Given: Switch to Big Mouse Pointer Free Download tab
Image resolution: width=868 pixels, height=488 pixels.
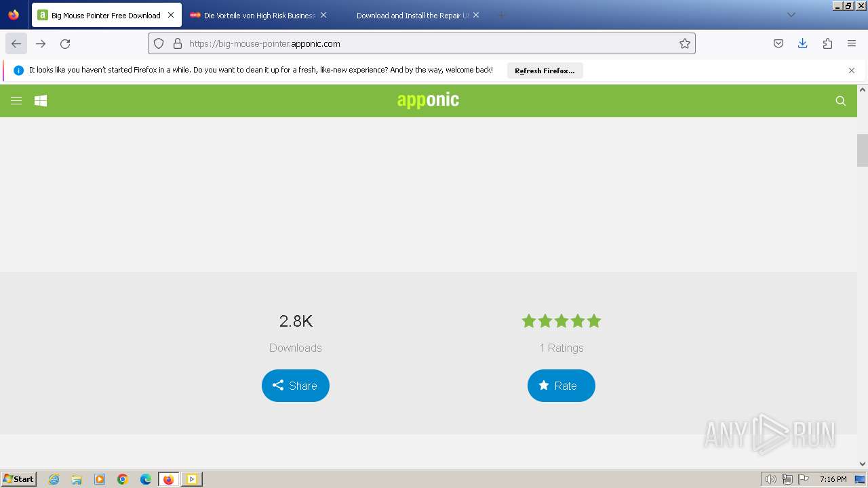Looking at the screenshot, I should 106,15.
